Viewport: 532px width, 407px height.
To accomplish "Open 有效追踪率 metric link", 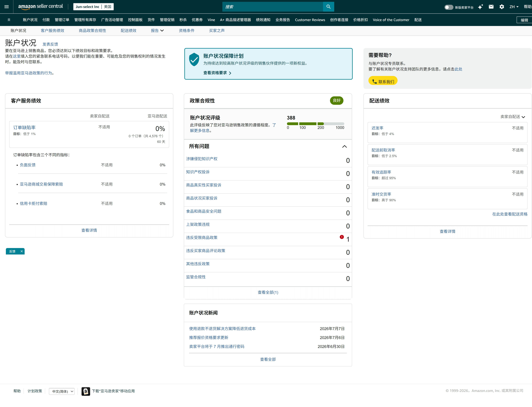I will (x=381, y=172).
